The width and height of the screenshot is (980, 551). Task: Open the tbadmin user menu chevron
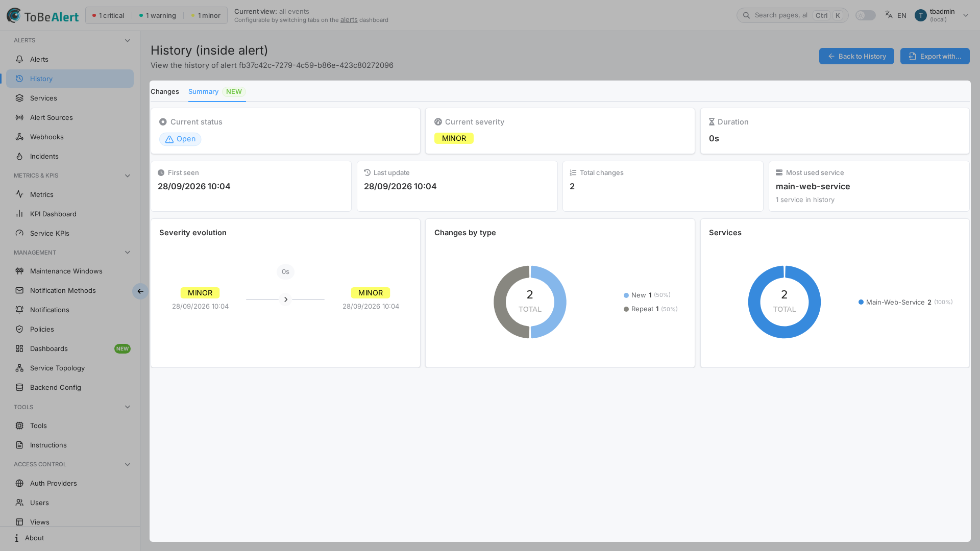point(965,15)
